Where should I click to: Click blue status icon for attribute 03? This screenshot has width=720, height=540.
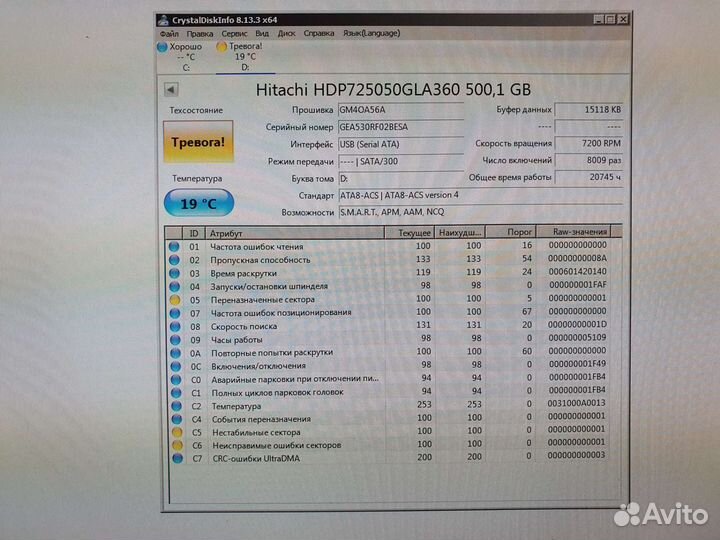pyautogui.click(x=174, y=273)
